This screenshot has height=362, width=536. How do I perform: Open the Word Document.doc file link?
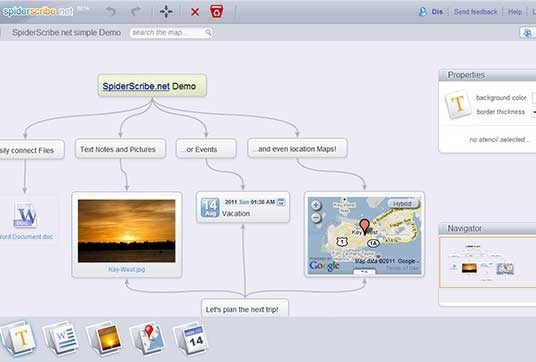point(26,237)
